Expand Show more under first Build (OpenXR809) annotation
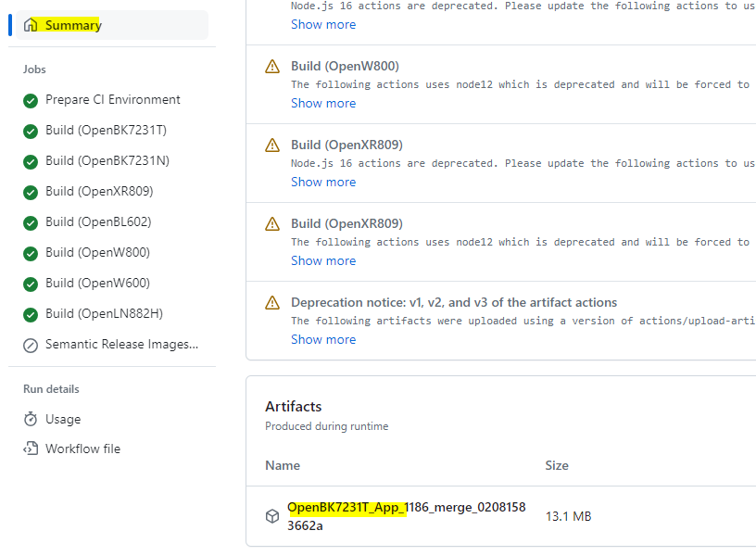 pyautogui.click(x=323, y=182)
